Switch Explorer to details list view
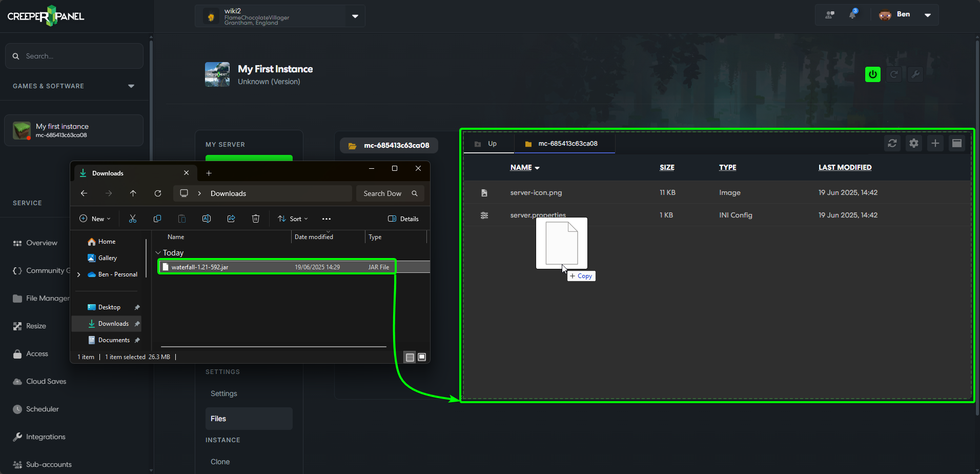Viewport: 980px width, 474px height. [410, 357]
